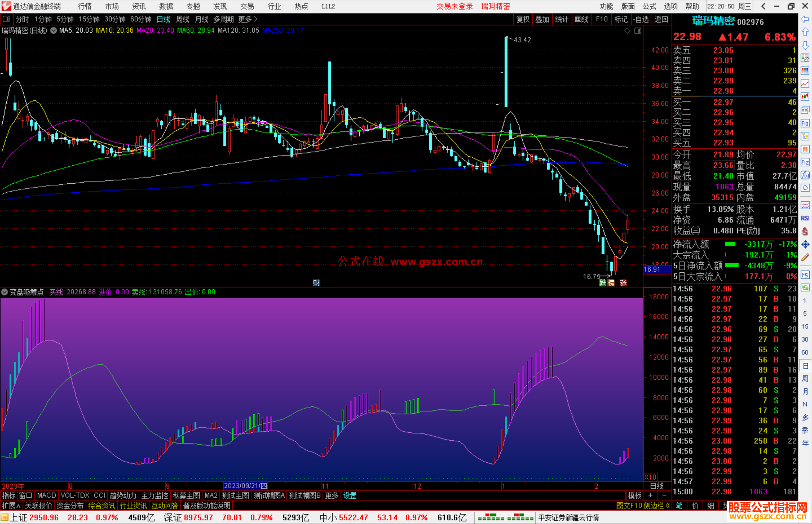Click the trend line chart sidebar icon
Viewport: 812px width, 524px height.
(805, 84)
